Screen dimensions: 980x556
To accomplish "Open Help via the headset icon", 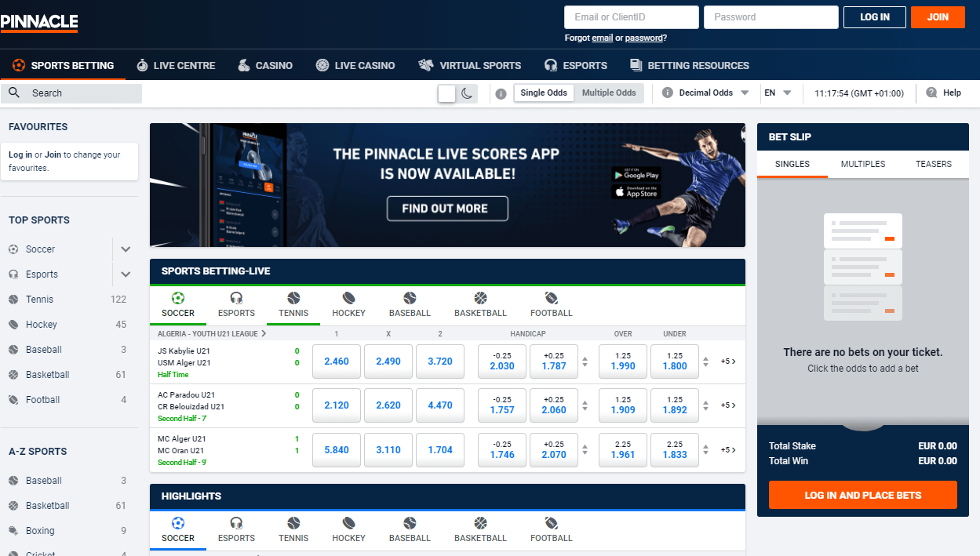I will coord(931,93).
